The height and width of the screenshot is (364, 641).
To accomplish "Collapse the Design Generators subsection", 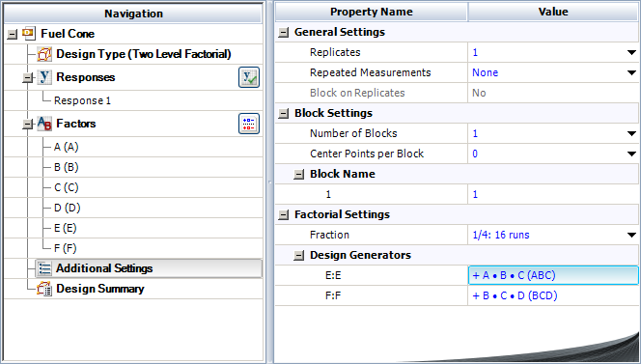I will tap(299, 256).
